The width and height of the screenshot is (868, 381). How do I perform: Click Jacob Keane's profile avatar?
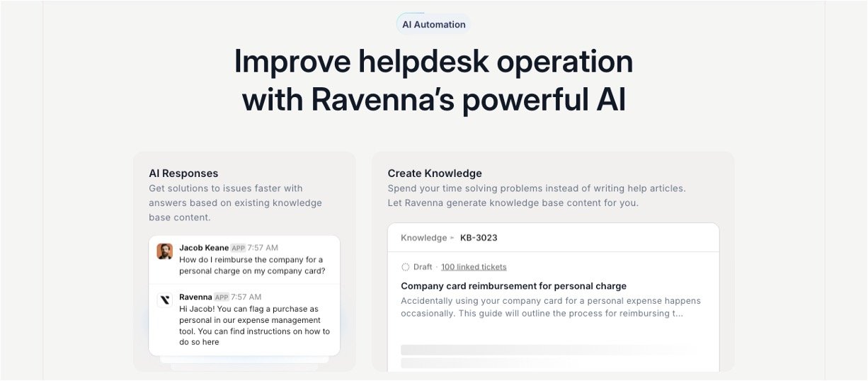[x=165, y=251]
